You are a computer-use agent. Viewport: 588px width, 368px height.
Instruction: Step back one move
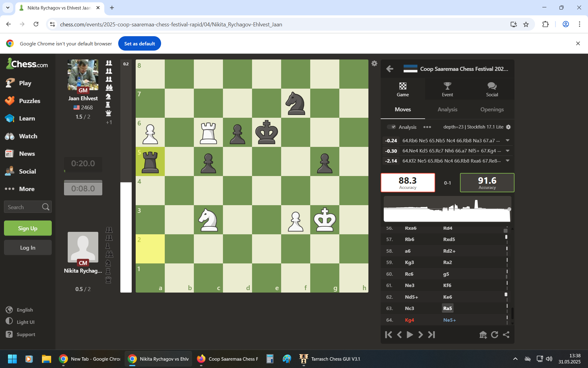point(399,335)
